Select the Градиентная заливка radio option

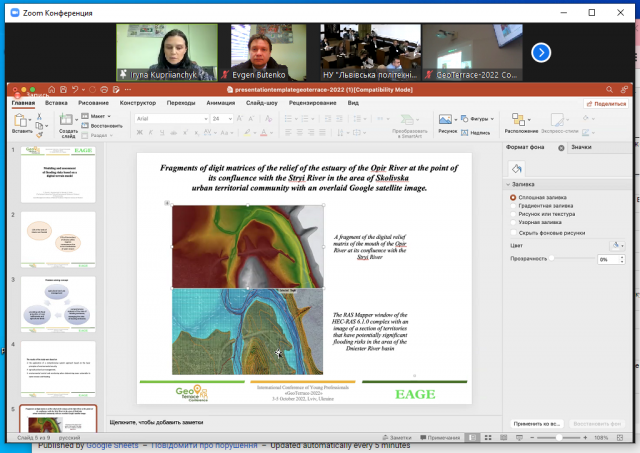pos(514,204)
